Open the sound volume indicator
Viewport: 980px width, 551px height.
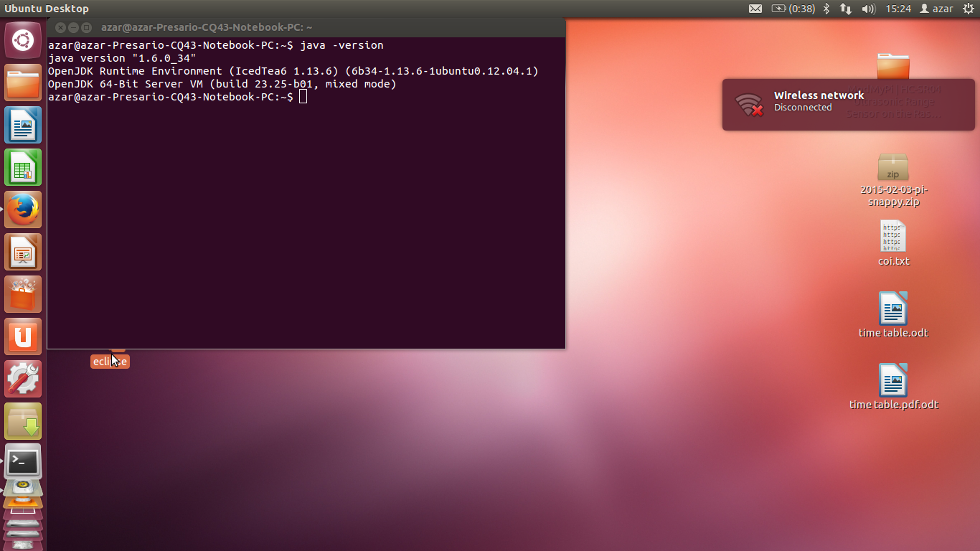click(868, 9)
